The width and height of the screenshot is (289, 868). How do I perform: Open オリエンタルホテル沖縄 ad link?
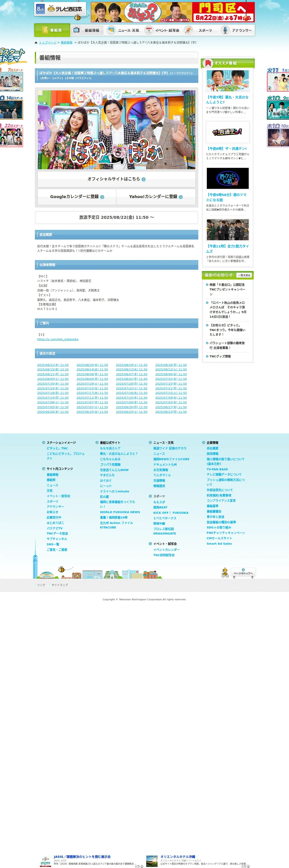coord(178,857)
